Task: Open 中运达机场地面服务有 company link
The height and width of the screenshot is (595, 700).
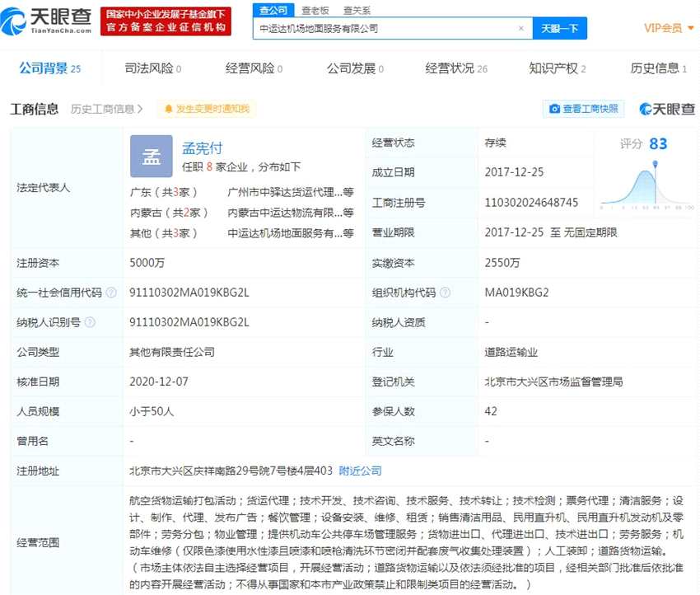Action: tap(291, 233)
